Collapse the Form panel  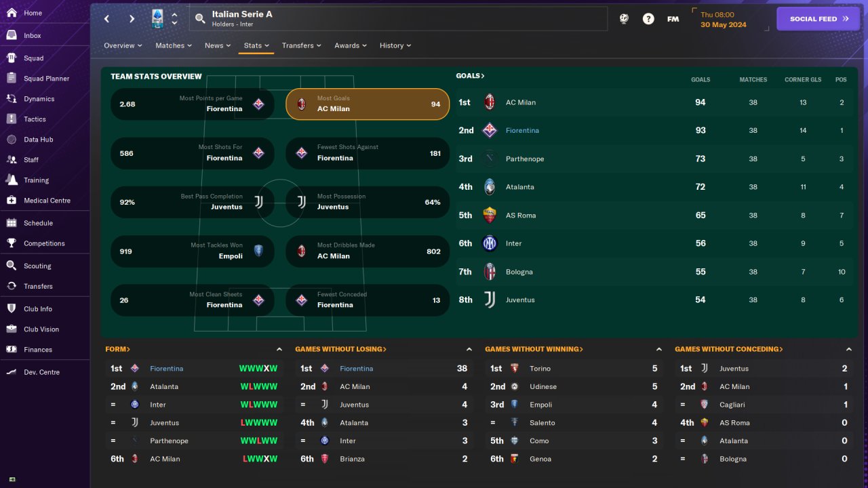pos(279,349)
